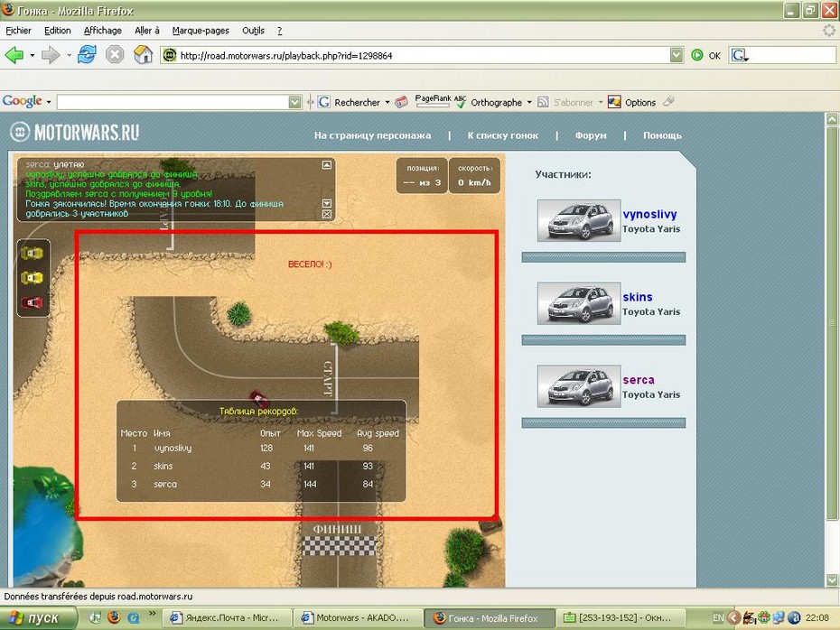The image size is (840, 630).
Task: Open serca player profile link
Action: (639, 380)
